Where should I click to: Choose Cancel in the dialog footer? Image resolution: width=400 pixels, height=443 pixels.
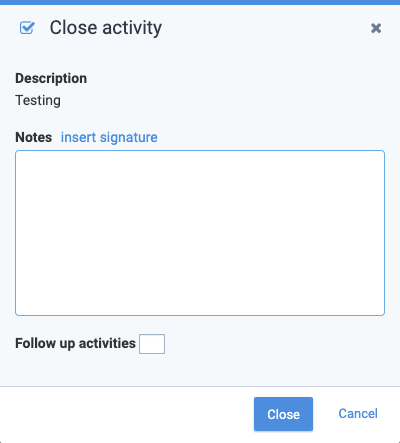(x=358, y=414)
